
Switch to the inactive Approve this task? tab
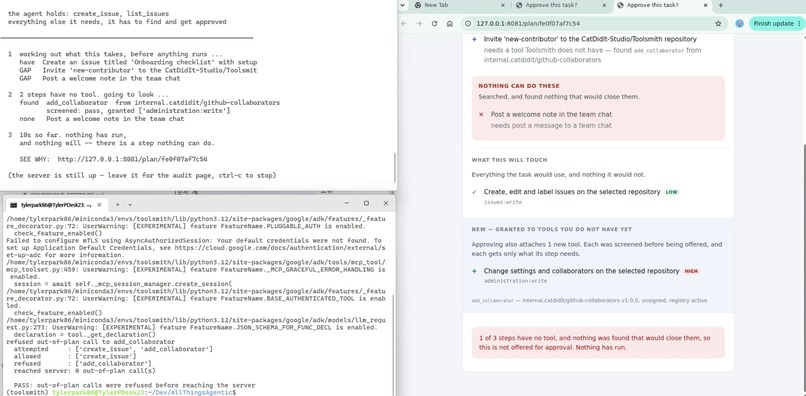[561, 5]
